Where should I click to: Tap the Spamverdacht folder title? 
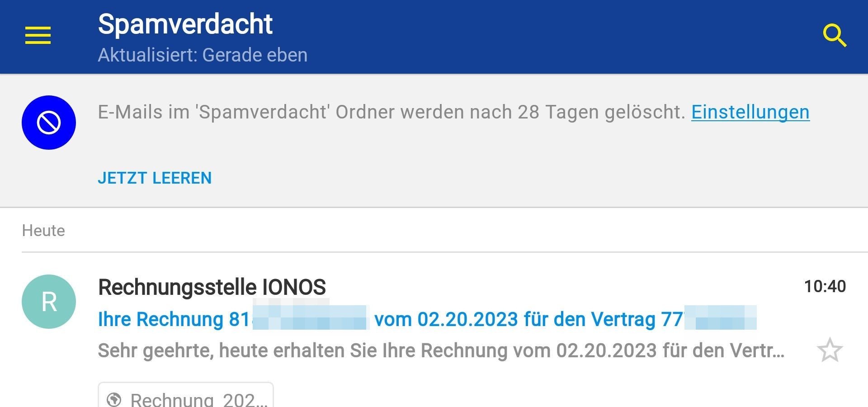(x=185, y=24)
